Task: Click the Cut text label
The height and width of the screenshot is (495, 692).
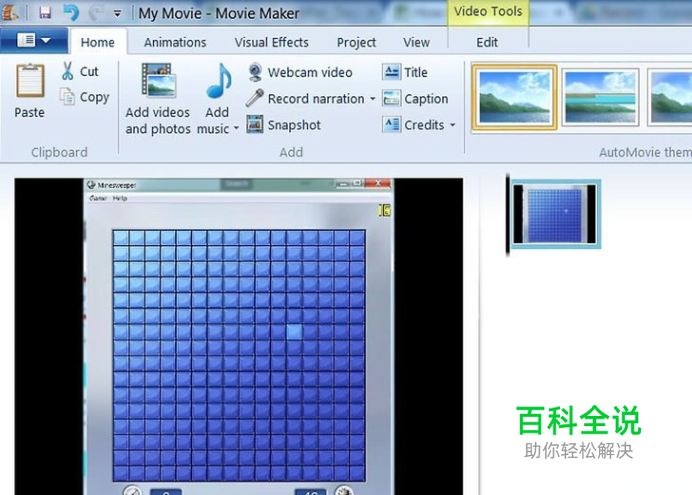Action: click(x=89, y=71)
